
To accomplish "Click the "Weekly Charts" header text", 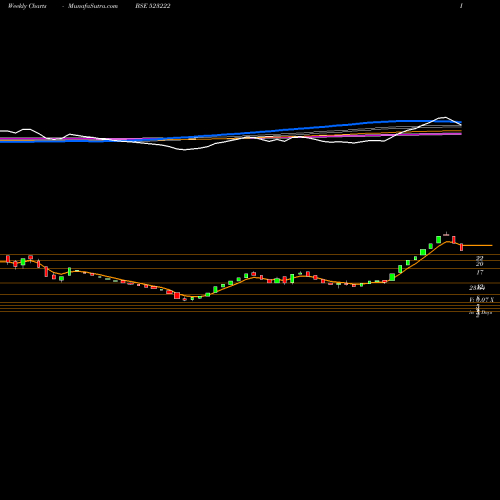I will (27, 6).
